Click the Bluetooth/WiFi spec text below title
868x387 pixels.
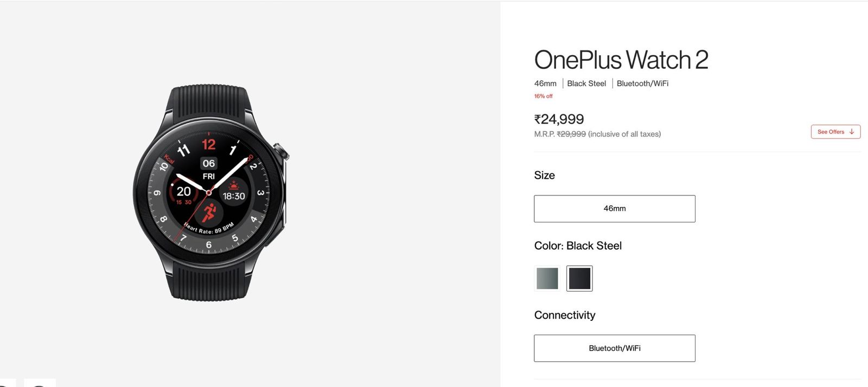coord(642,83)
